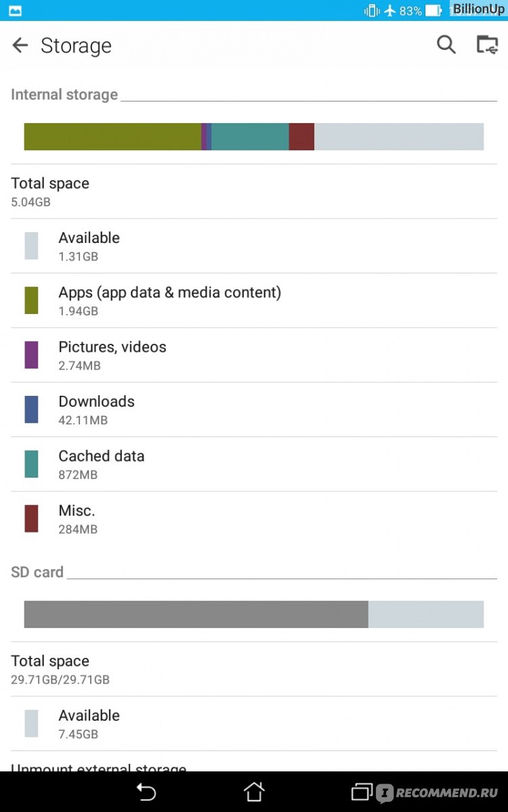Image resolution: width=508 pixels, height=812 pixels.
Task: Tap the teal Cached data swatch
Action: tap(31, 464)
